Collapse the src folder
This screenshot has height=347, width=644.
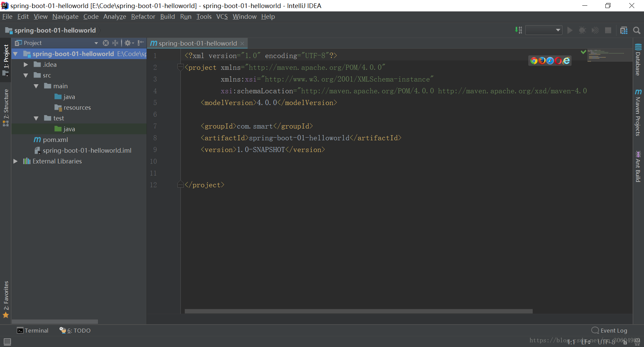click(x=26, y=75)
